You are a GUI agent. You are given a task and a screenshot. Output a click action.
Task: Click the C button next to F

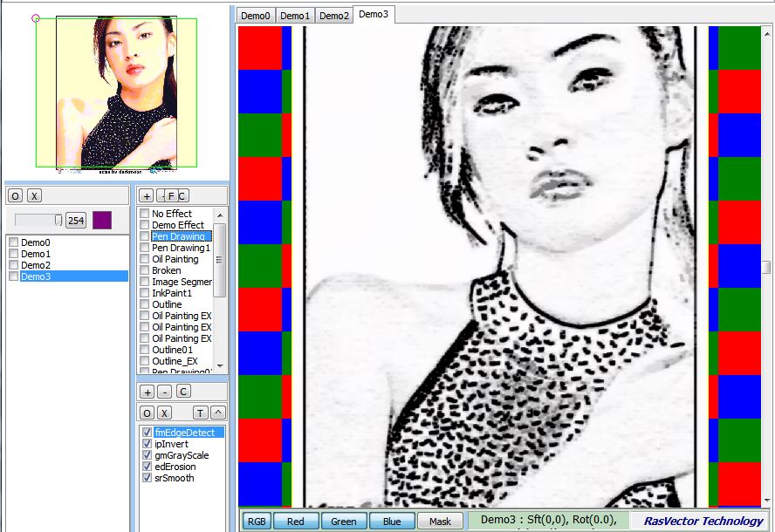182,196
